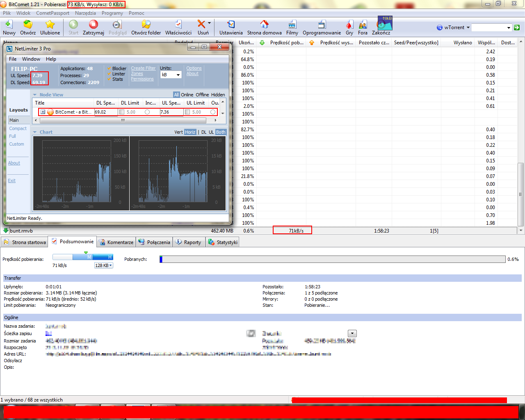Switch the chart to Horiz orientation
Viewport: 525px width, 420px height.
point(190,132)
